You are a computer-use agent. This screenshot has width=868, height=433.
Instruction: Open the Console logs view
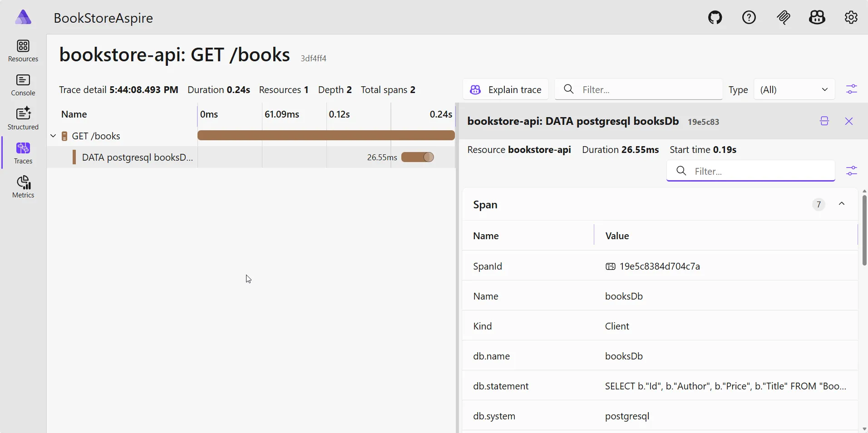point(23,85)
